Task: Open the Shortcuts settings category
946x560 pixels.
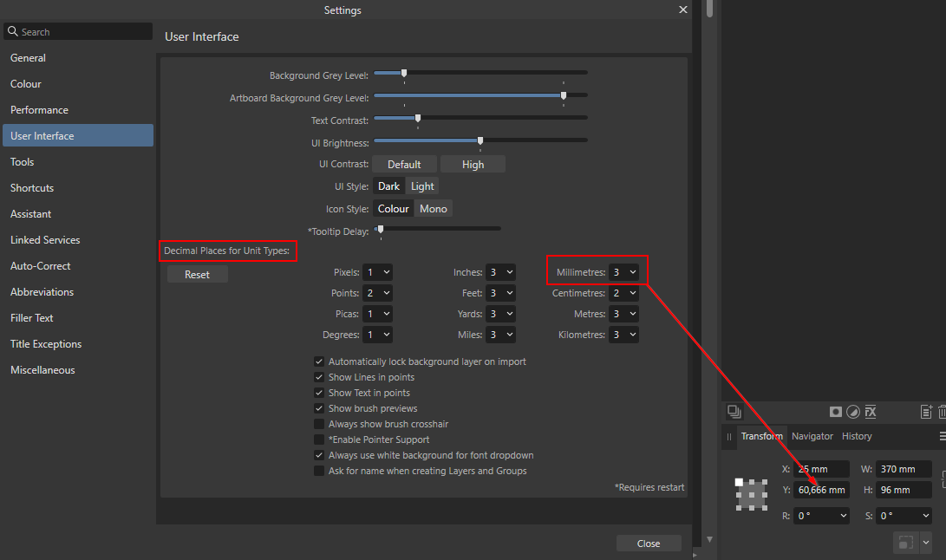Action: [x=32, y=188]
